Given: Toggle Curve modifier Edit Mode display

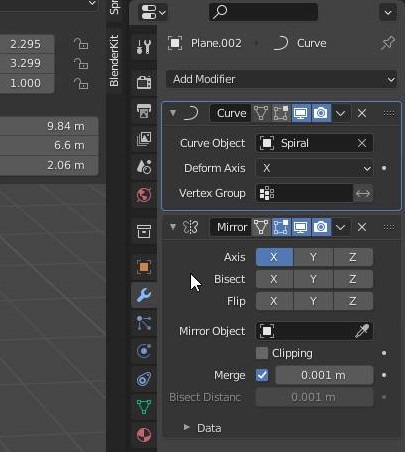Looking at the screenshot, I should tap(261, 113).
